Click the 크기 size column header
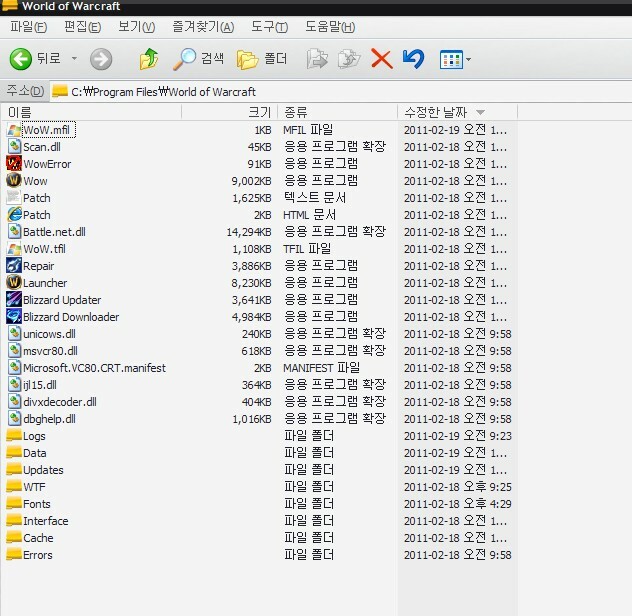The height and width of the screenshot is (616, 632). pos(259,111)
